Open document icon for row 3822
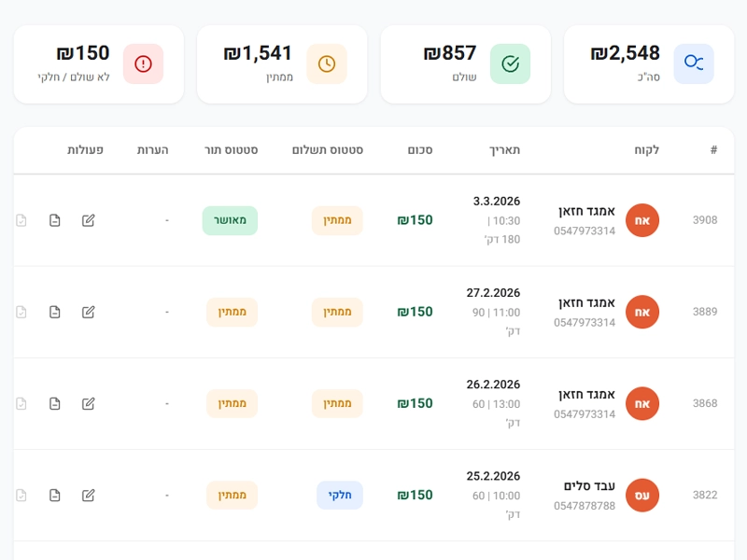 [x=55, y=495]
